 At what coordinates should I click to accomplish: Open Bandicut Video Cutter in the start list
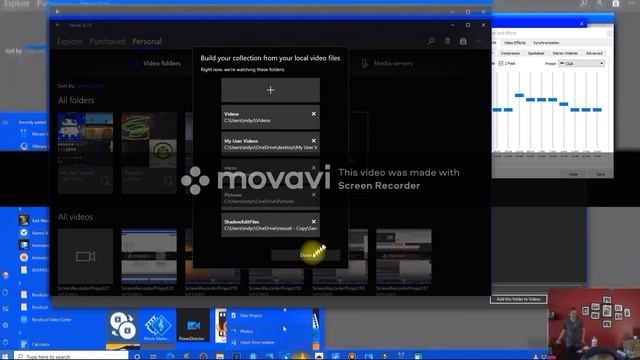pos(51,320)
